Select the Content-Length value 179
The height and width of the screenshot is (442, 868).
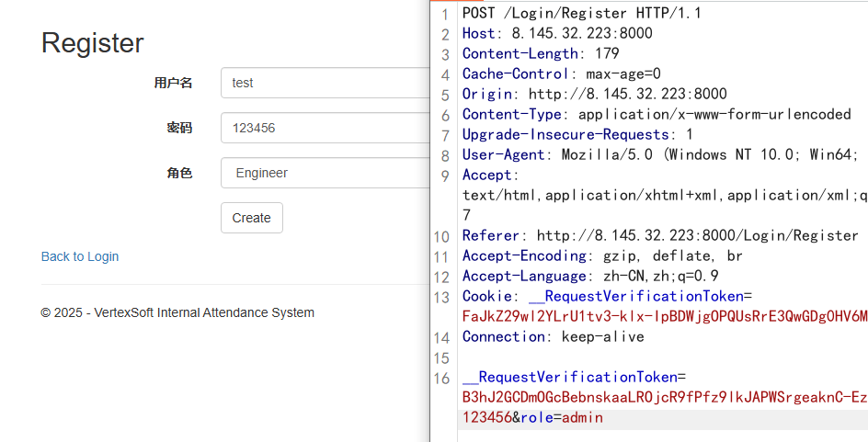607,53
